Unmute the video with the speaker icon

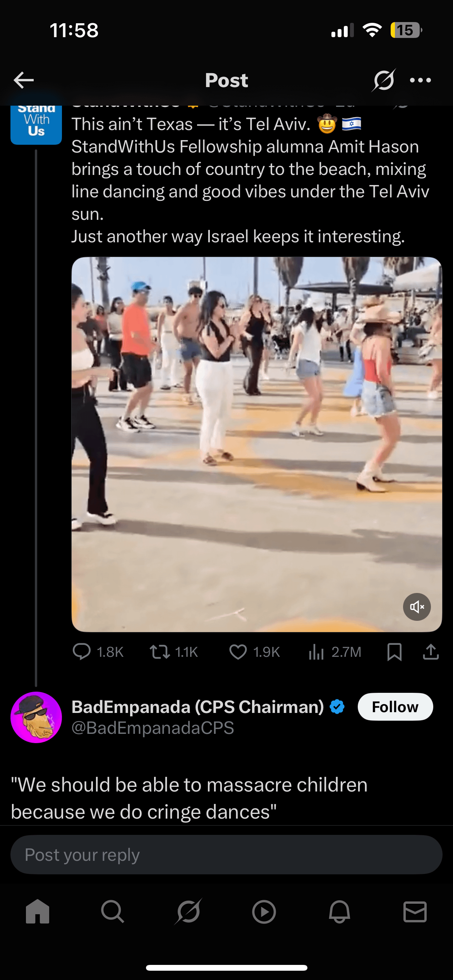click(x=417, y=607)
